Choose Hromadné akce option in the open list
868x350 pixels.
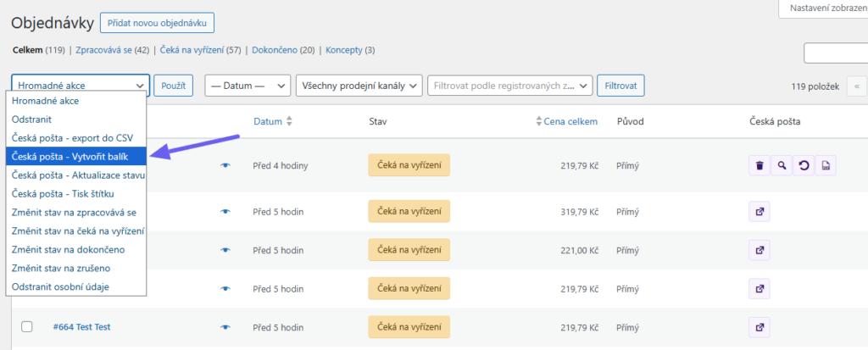click(76, 101)
